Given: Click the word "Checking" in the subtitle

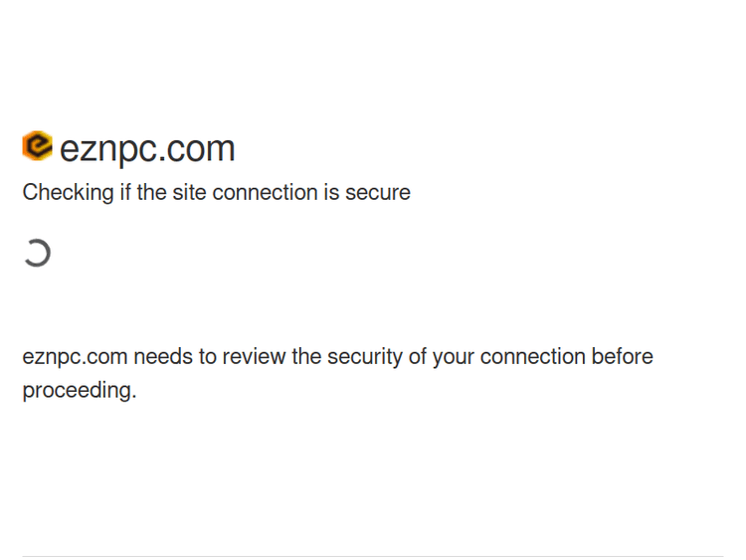Looking at the screenshot, I should 68,192.
